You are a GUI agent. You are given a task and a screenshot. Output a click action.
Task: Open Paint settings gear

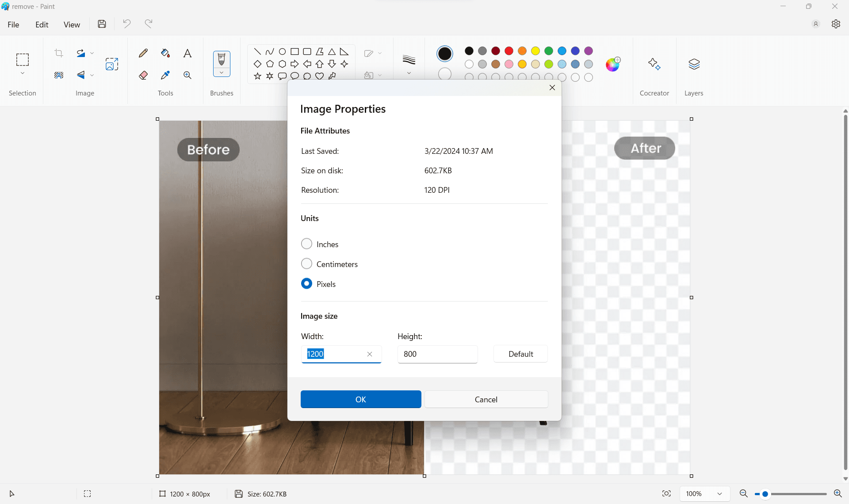tap(836, 24)
